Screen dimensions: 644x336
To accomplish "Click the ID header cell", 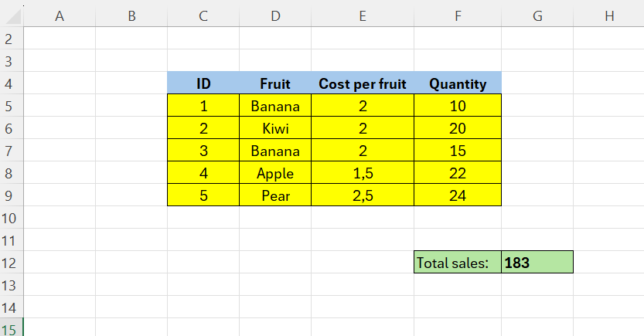I will click(x=203, y=84).
